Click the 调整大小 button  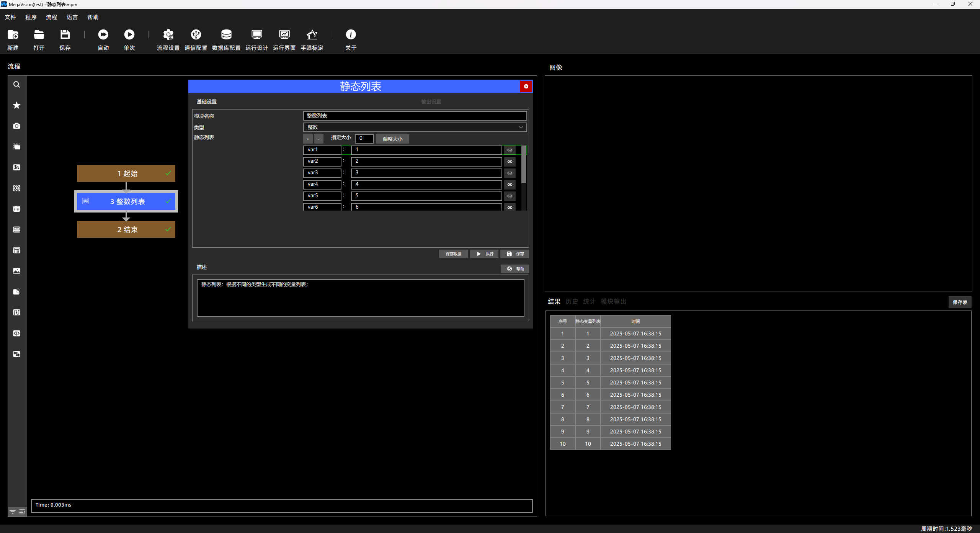tap(392, 139)
